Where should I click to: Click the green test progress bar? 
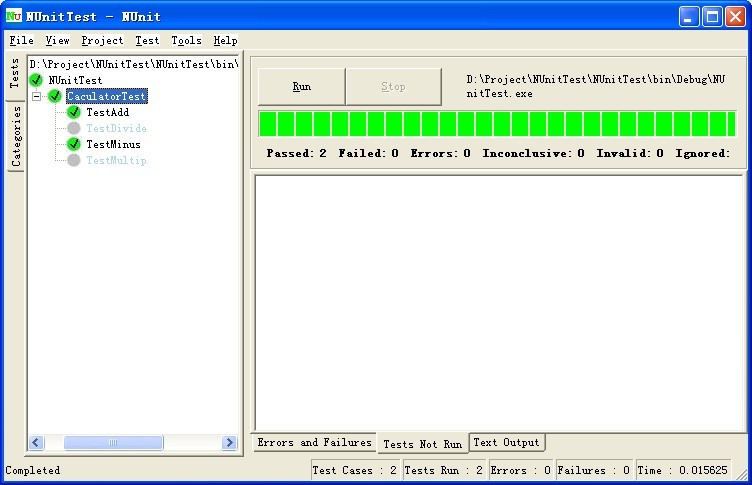497,124
